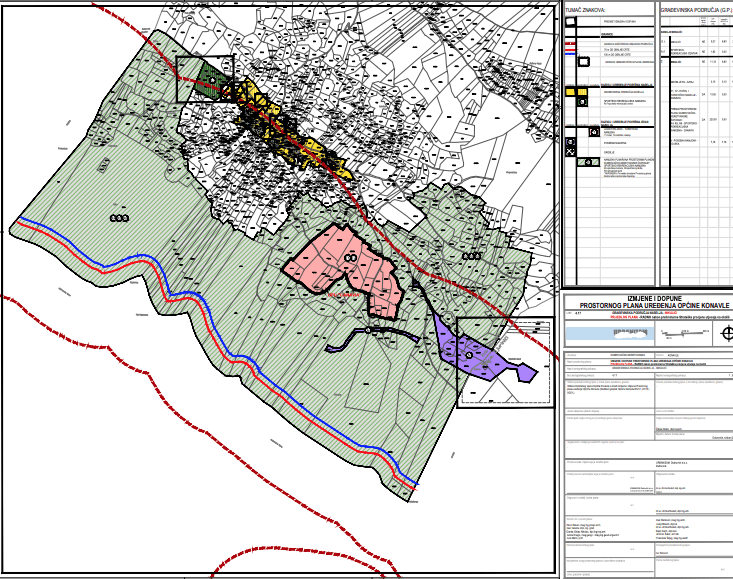Click the circle marker in the purple zone
733x579 pixels.
[x=467, y=353]
